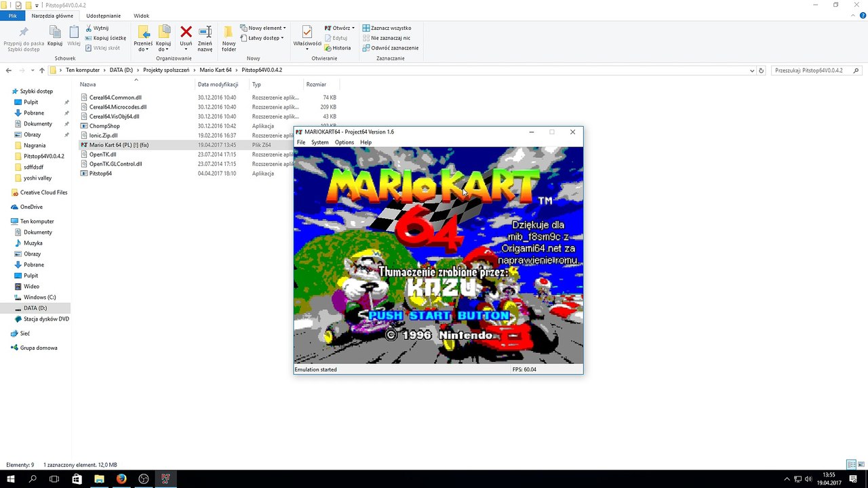Open the Łatwy dostęp dropdown
The width and height of the screenshot is (868, 488).
click(282, 38)
